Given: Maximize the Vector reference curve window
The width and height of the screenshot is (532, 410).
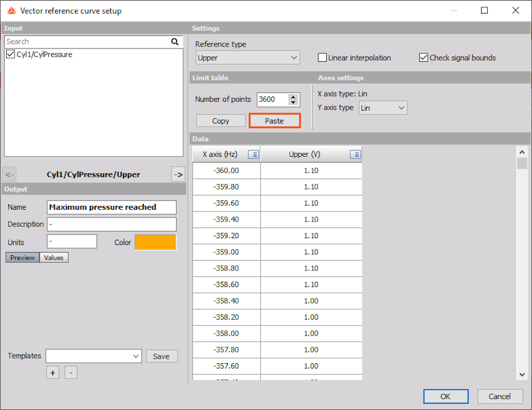Looking at the screenshot, I should 485,10.
